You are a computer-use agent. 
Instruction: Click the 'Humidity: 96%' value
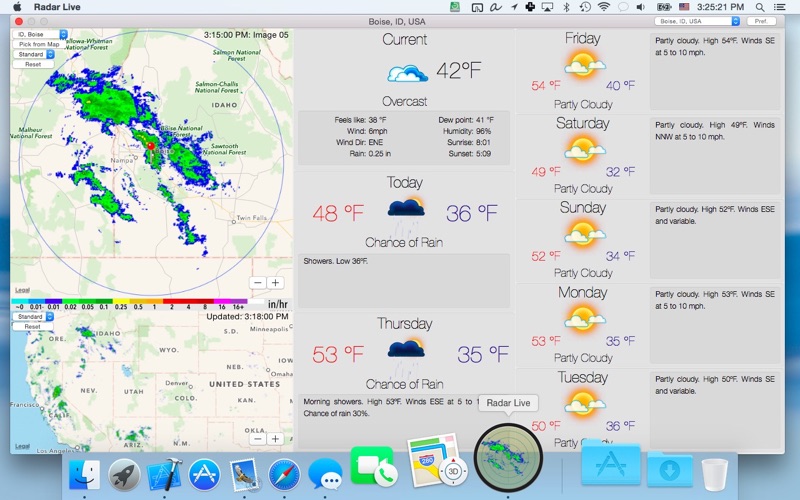pyautogui.click(x=466, y=131)
